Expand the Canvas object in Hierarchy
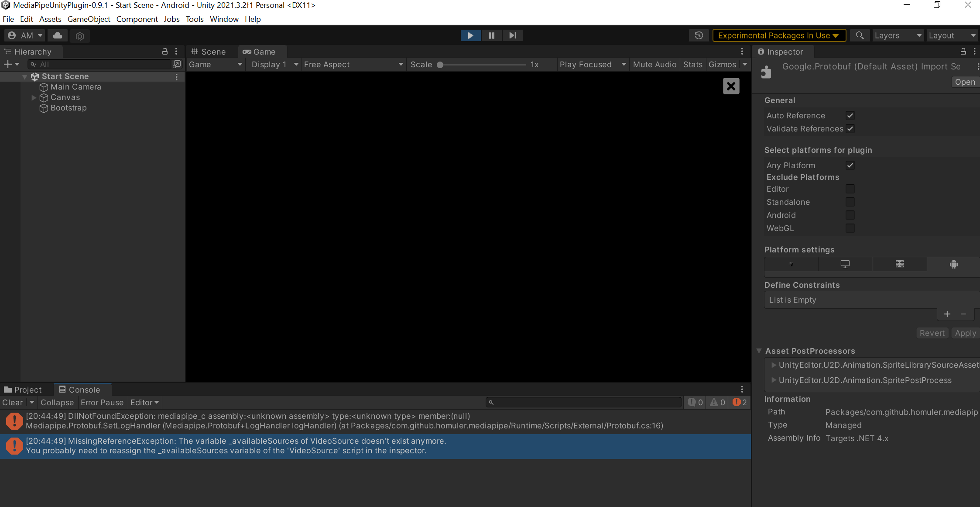 34,97
